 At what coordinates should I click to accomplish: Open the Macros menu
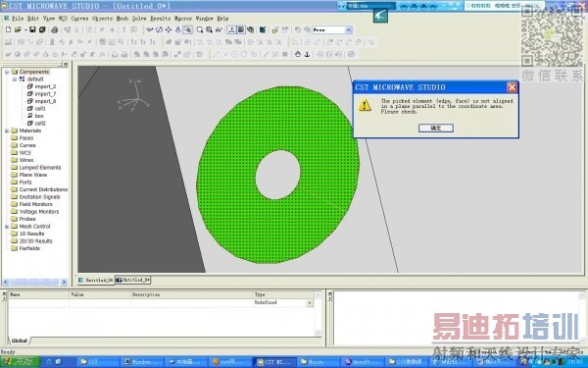182,18
